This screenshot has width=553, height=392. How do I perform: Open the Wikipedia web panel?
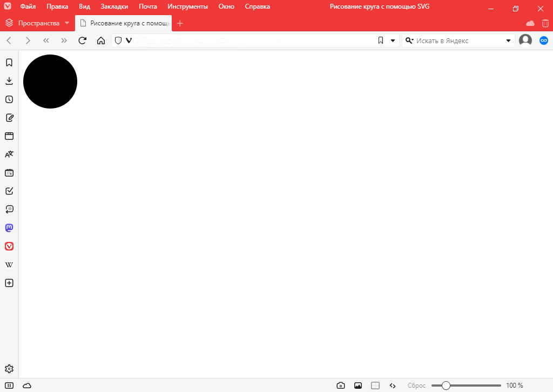pyautogui.click(x=9, y=265)
